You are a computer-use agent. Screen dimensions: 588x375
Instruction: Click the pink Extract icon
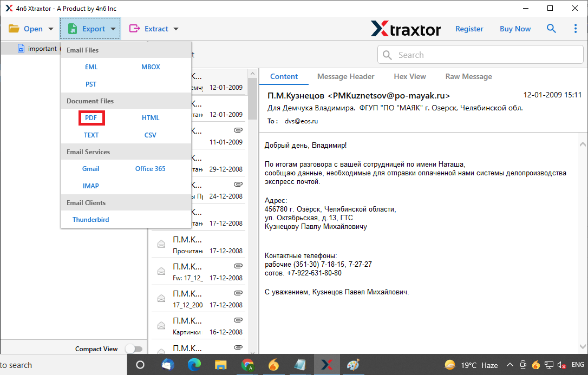[135, 29]
